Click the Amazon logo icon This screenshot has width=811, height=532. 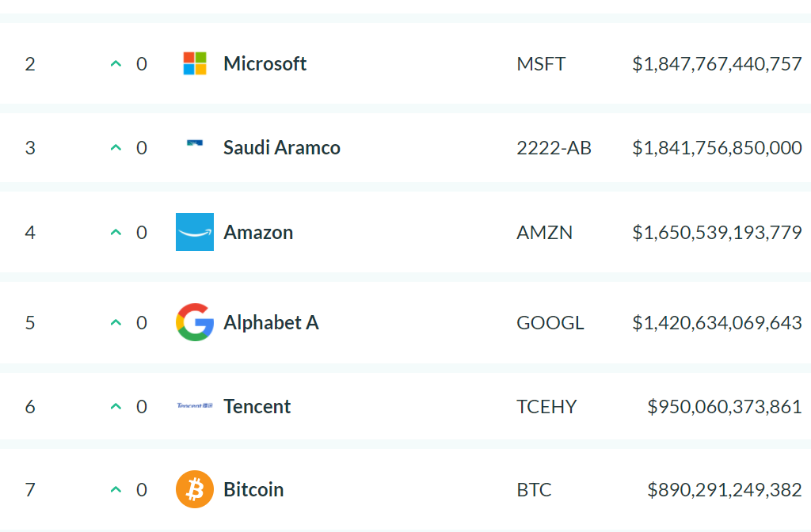point(195,232)
